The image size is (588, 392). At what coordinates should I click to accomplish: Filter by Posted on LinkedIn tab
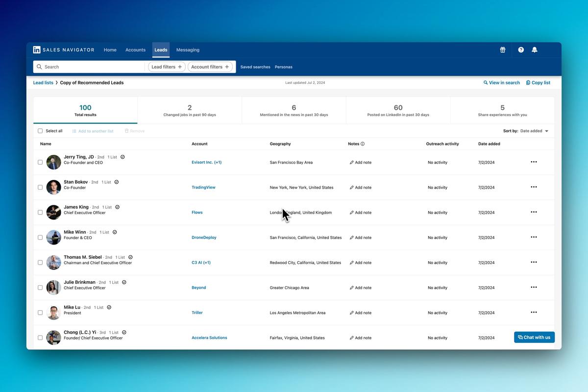[398, 110]
